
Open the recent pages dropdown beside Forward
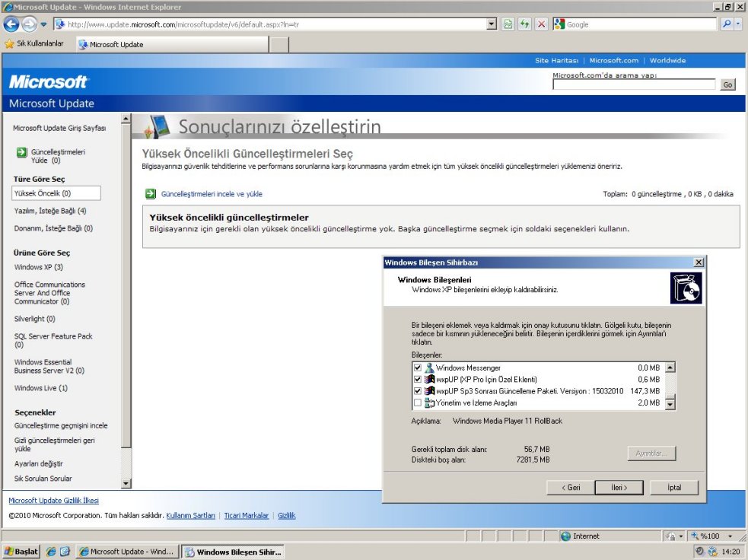43,24
